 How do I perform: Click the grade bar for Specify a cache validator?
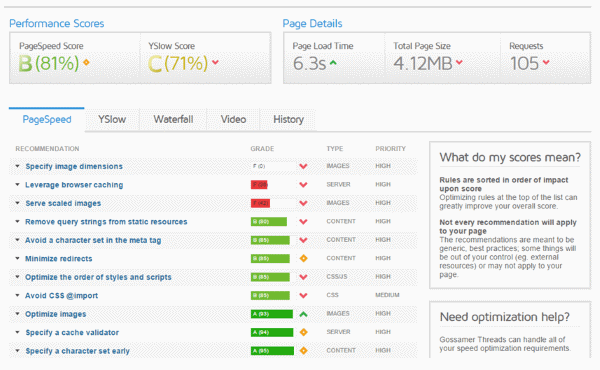coord(272,333)
